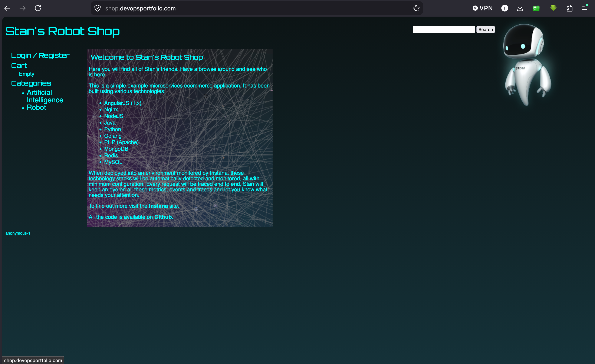Screen dimensions: 595x364
Task: Open the shield site-security icon in address bar
Action: (x=98, y=8)
